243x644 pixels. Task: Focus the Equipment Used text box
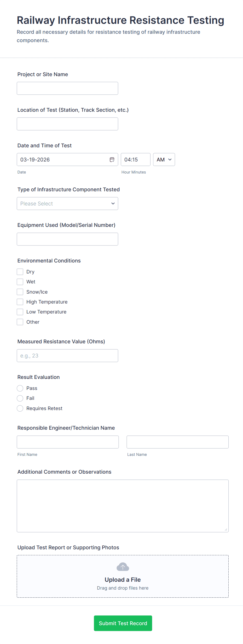click(x=67, y=239)
